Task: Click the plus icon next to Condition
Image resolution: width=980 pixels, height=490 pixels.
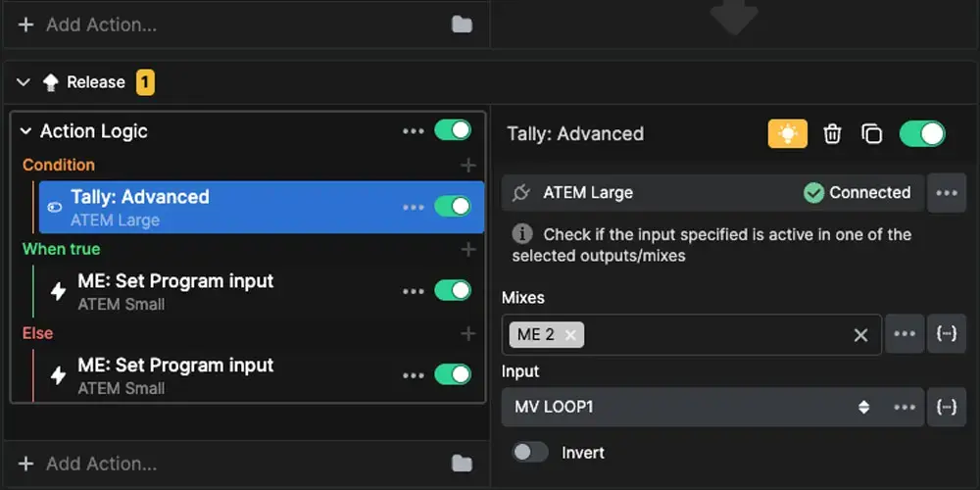Action: coord(468,166)
